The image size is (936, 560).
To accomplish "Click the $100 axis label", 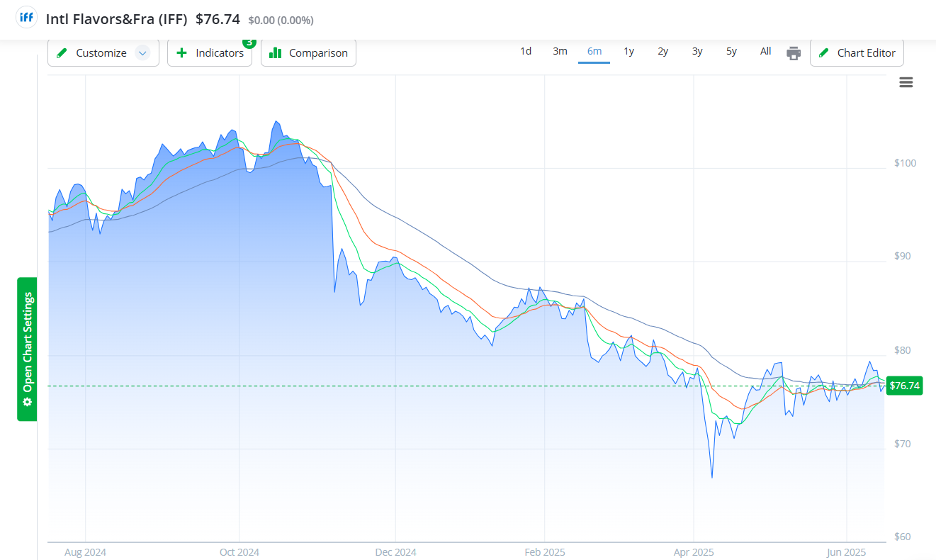I will (x=905, y=163).
